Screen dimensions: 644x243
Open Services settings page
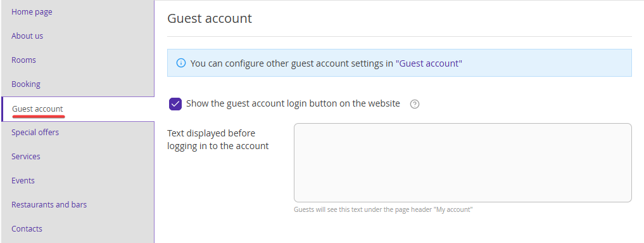click(x=26, y=156)
